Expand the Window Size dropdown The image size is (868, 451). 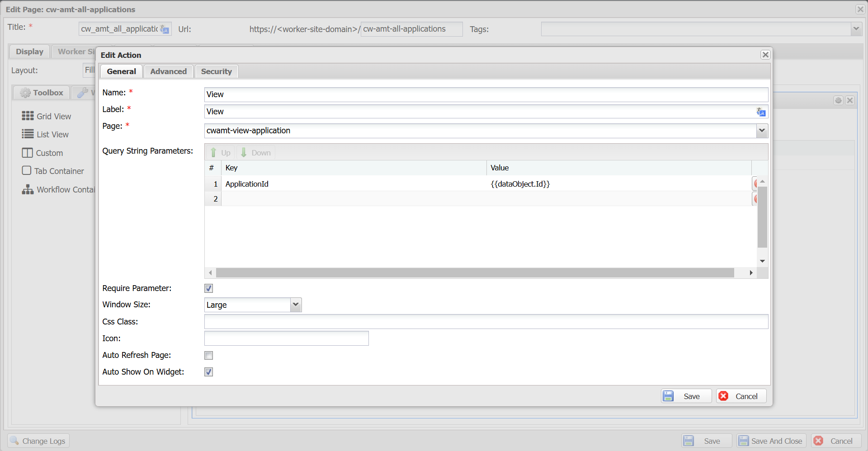tap(296, 305)
